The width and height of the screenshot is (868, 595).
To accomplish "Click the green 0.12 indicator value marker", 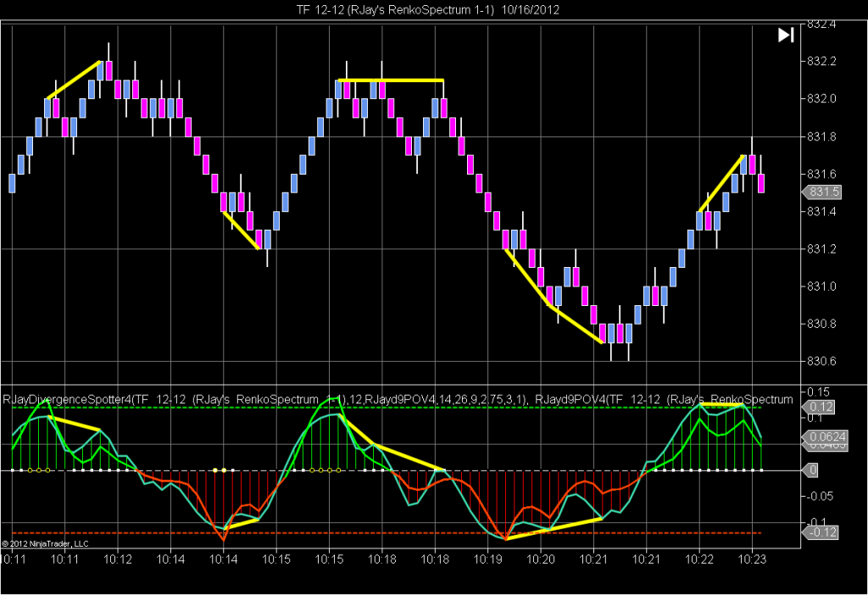I will (x=821, y=406).
